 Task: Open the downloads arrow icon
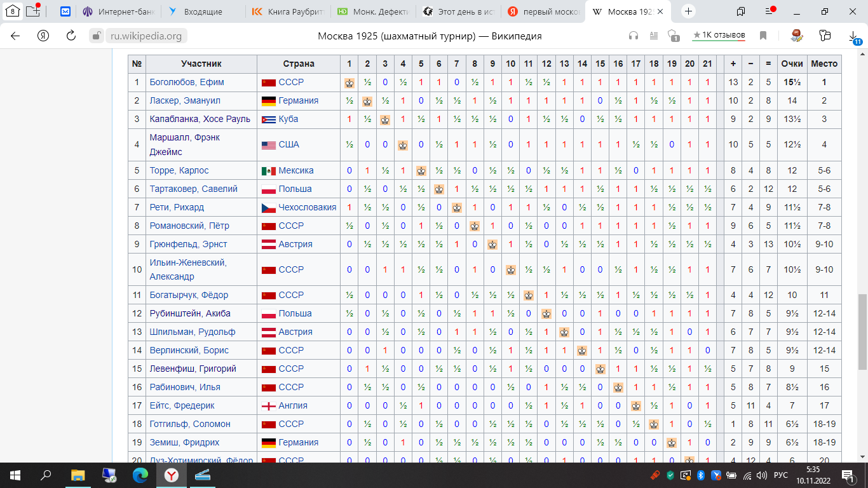click(854, 37)
